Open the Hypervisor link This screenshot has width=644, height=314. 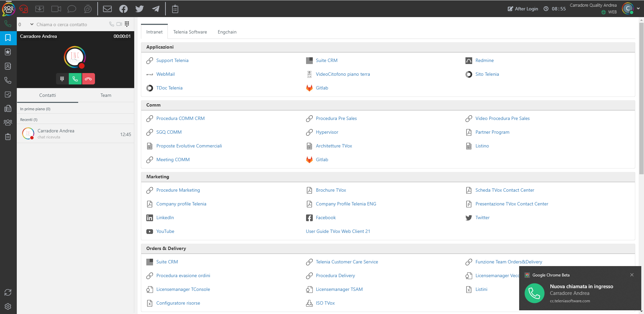327,132
